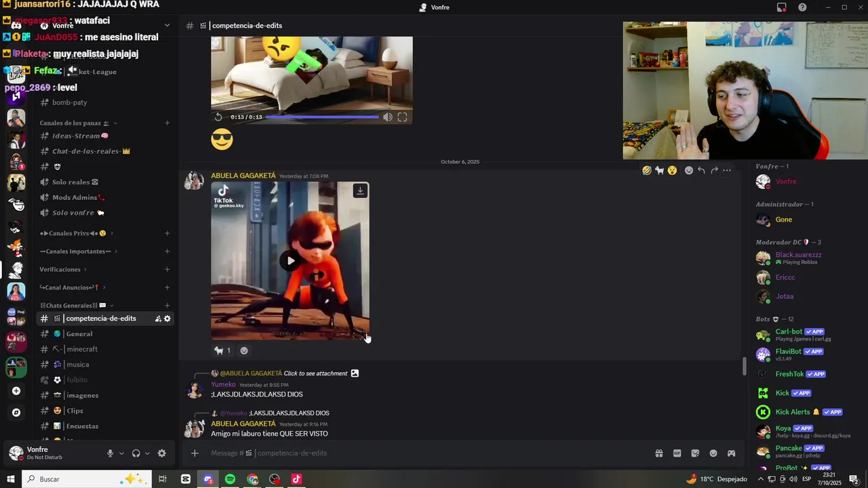Play the Incredibles video in chat

[x=290, y=261]
